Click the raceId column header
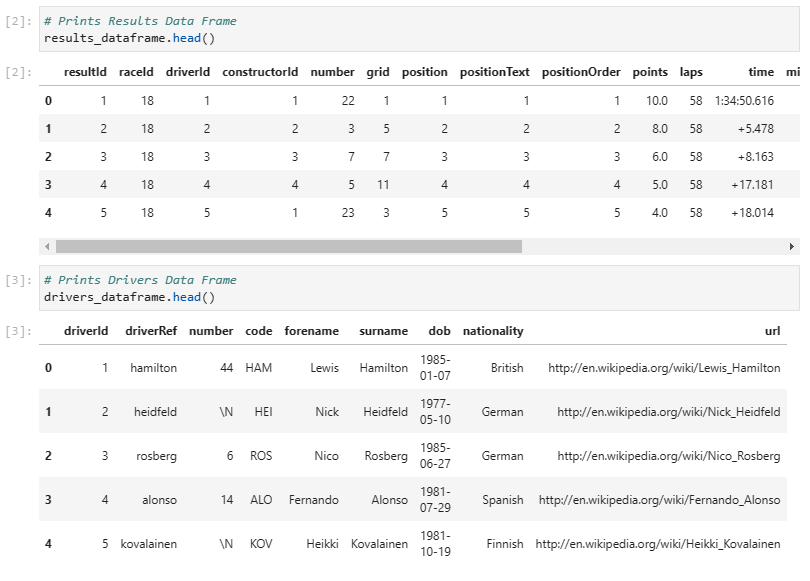 click(x=136, y=72)
